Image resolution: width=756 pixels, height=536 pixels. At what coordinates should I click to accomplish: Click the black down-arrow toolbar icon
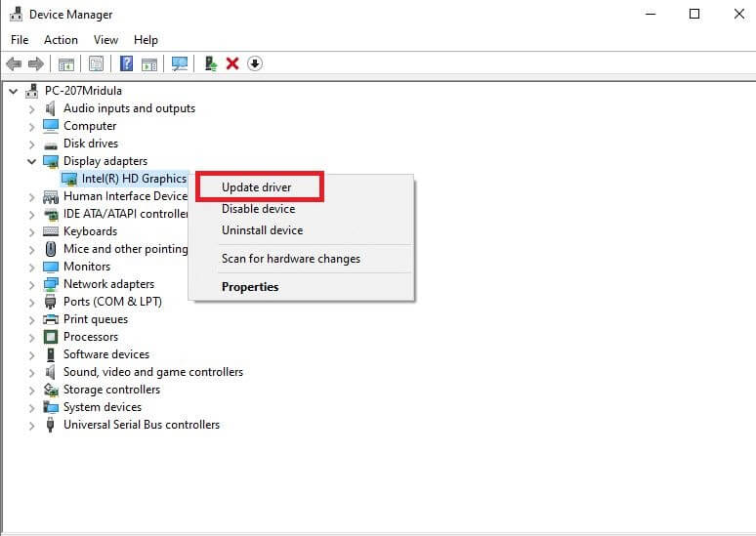coord(255,63)
